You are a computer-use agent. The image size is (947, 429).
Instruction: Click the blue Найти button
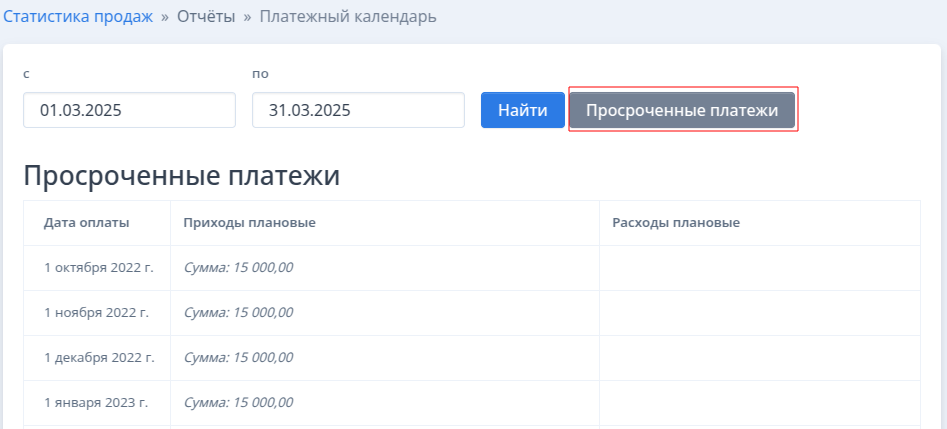coord(522,110)
